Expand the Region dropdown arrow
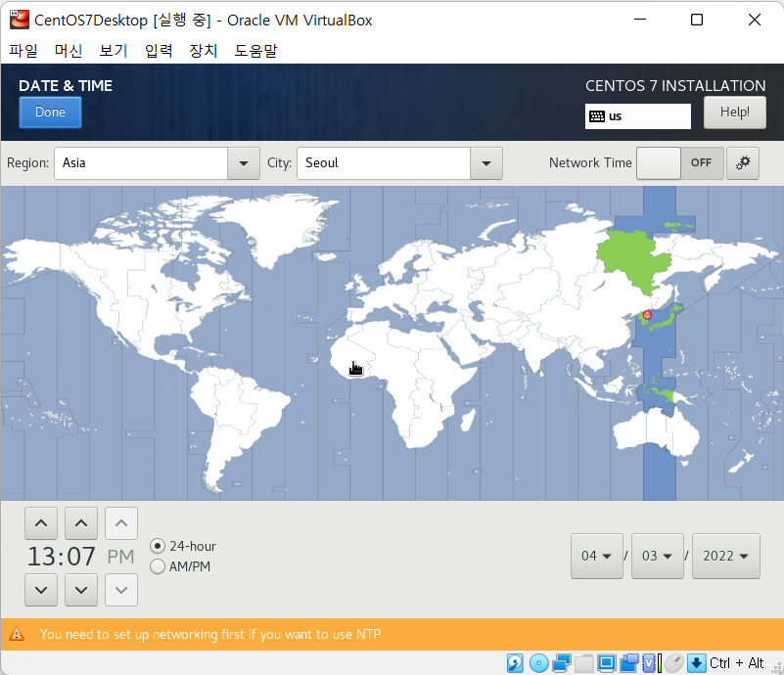The width and height of the screenshot is (784, 675). click(244, 163)
